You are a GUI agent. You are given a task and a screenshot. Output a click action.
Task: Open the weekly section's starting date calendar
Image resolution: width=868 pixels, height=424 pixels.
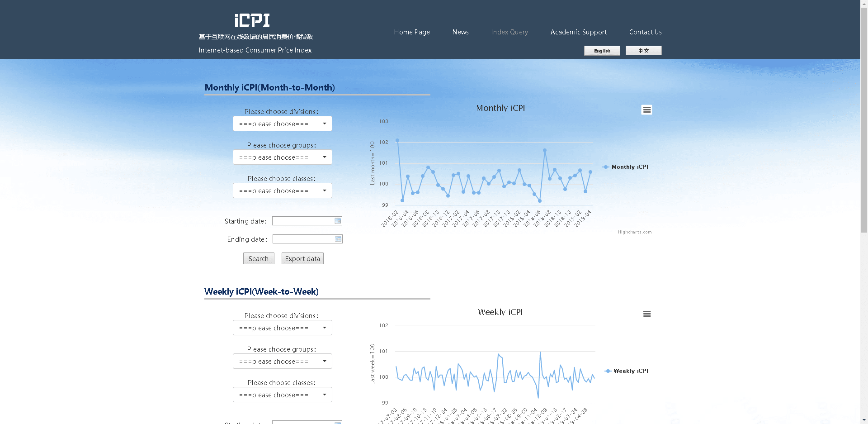click(x=338, y=422)
